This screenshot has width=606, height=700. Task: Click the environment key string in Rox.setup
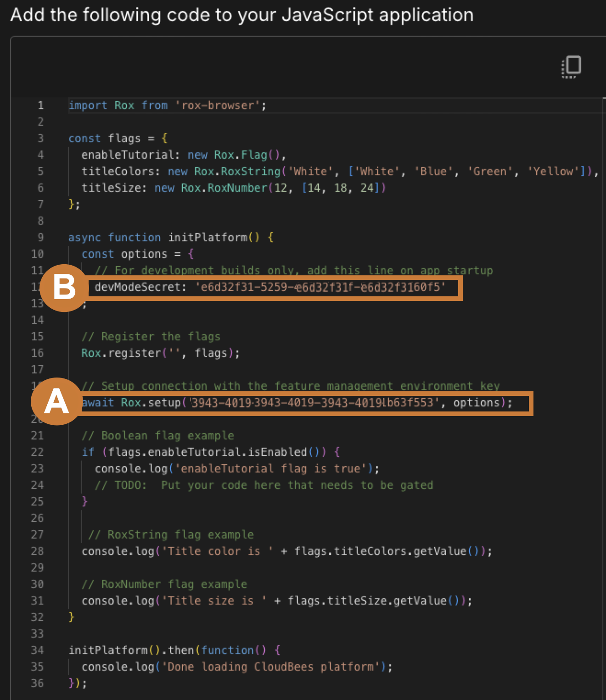click(x=312, y=403)
